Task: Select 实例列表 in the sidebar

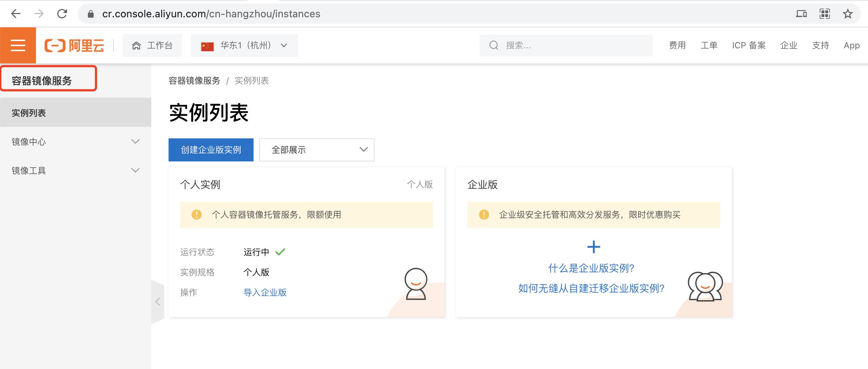Action: (29, 113)
